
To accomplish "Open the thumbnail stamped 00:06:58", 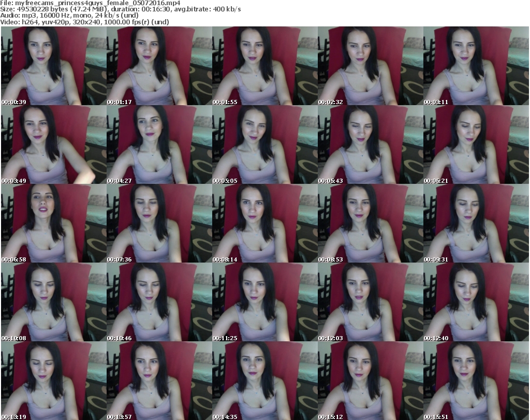I will point(54,224).
